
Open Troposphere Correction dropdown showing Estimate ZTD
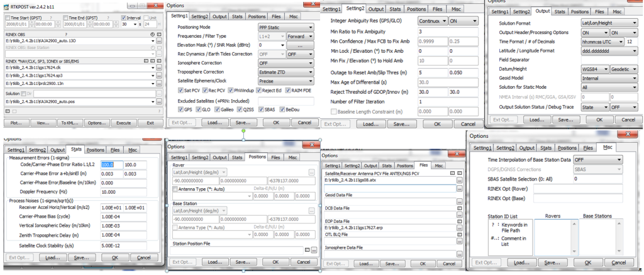pyautogui.click(x=286, y=72)
